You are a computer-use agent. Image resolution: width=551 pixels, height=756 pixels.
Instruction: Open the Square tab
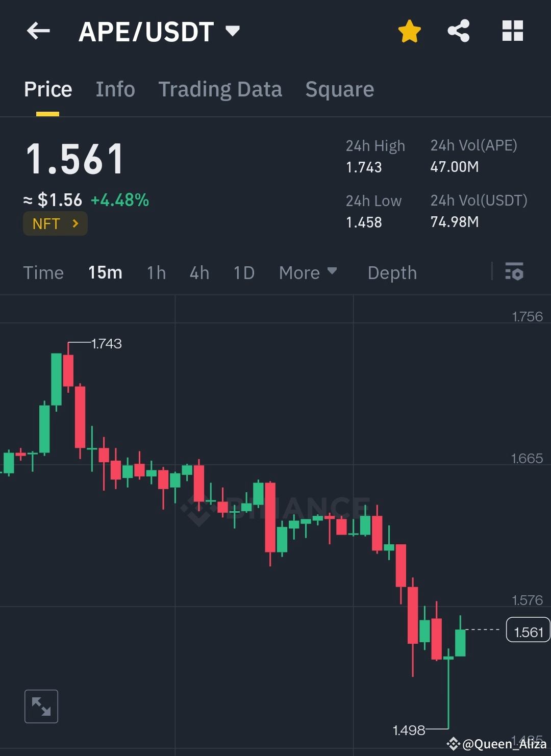[339, 89]
